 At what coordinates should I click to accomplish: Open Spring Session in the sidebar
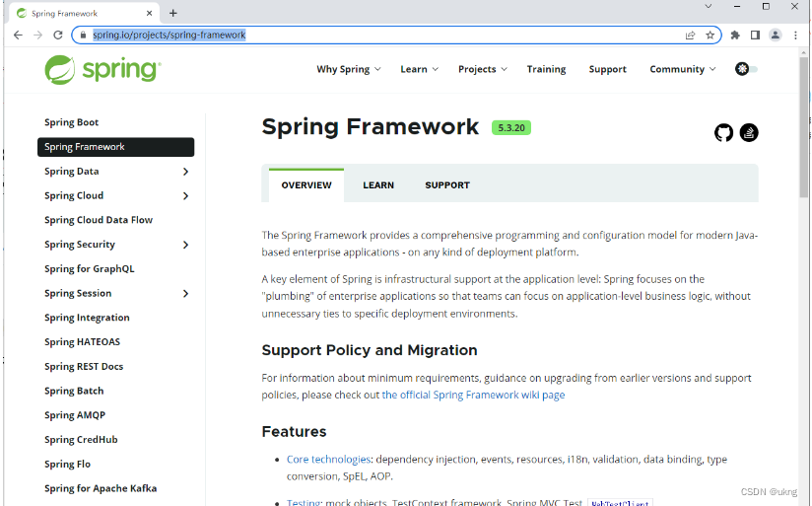78,293
